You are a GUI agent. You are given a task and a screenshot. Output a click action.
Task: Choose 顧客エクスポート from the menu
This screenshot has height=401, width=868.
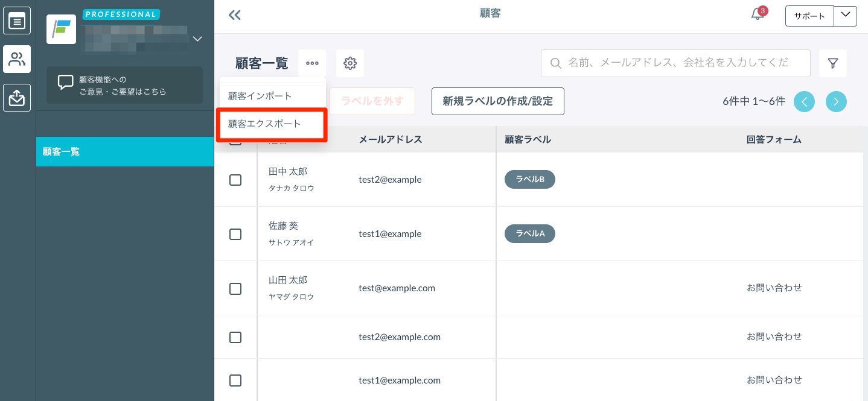click(x=264, y=124)
